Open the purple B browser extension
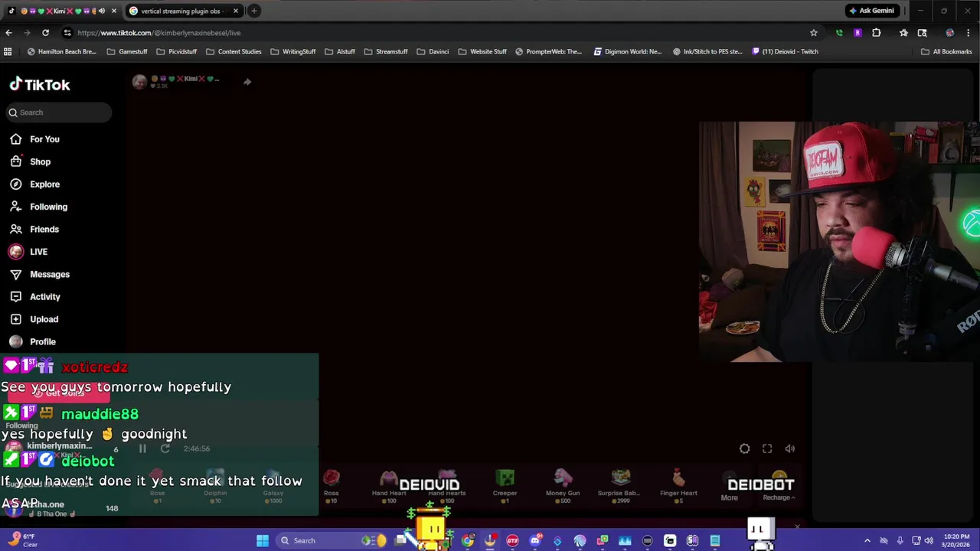980x551 pixels. coord(857,33)
